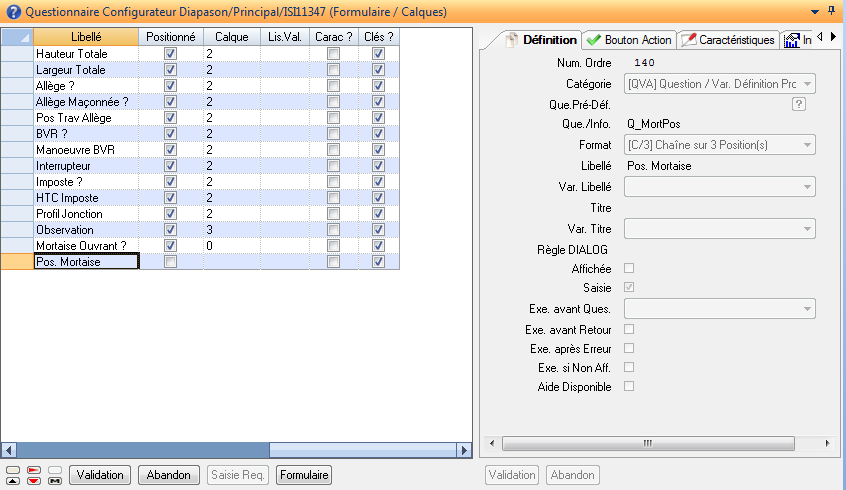Click the pin icon in the title bar
Viewport: 846px width, 490px height.
pyautogui.click(x=832, y=11)
